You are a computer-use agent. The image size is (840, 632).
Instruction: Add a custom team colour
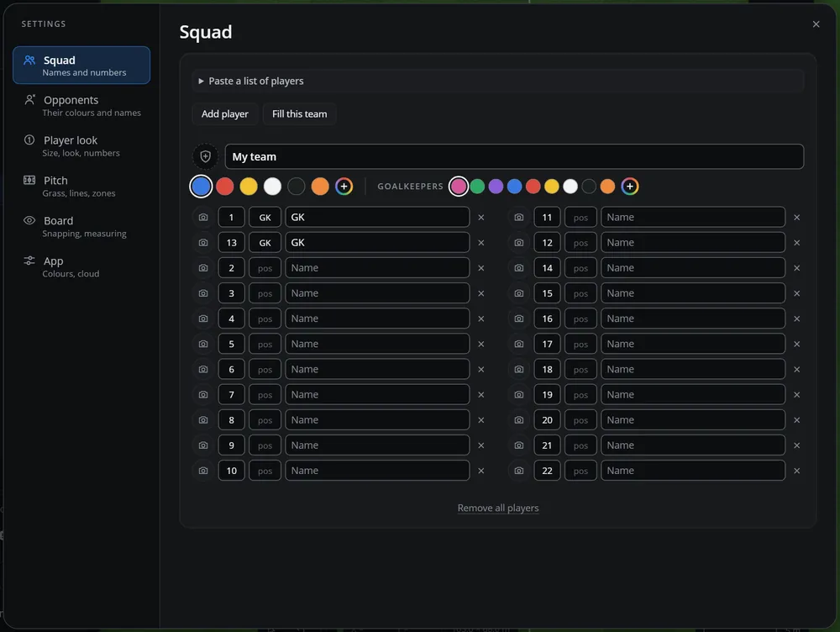[x=344, y=187]
